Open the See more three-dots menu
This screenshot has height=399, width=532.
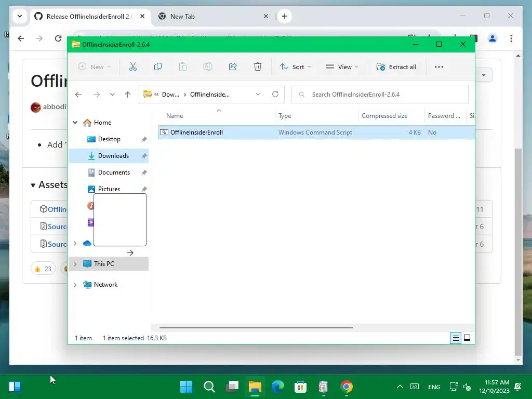tap(438, 67)
